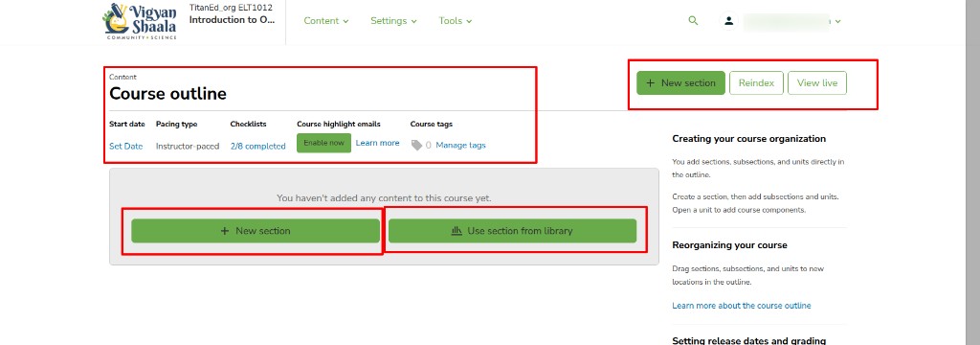Open the Settings menu
The height and width of the screenshot is (345, 980).
(x=393, y=21)
